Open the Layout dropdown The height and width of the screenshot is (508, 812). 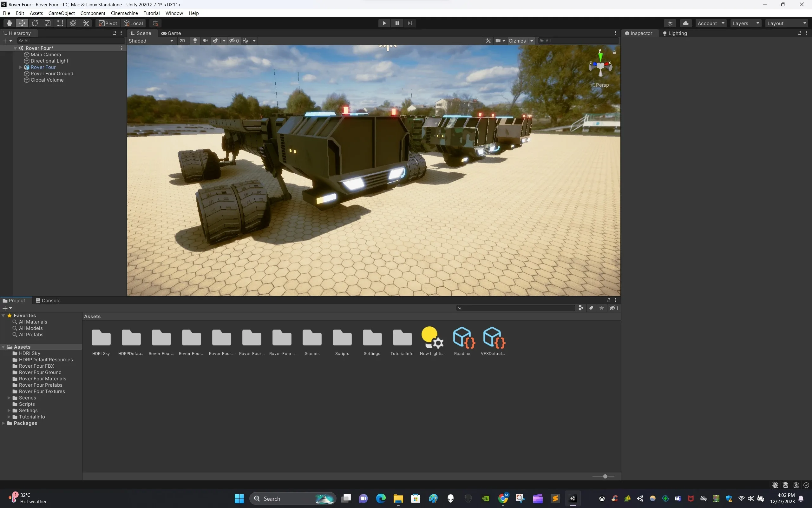[x=787, y=23]
